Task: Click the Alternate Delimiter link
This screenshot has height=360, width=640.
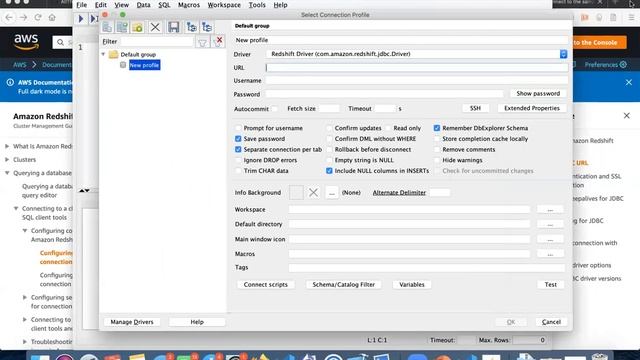Action: point(399,193)
